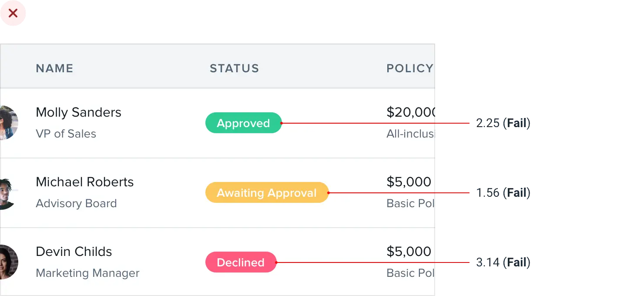Click the 2.25 (Fail) contrast label
This screenshot has width=644, height=296.
point(503,124)
